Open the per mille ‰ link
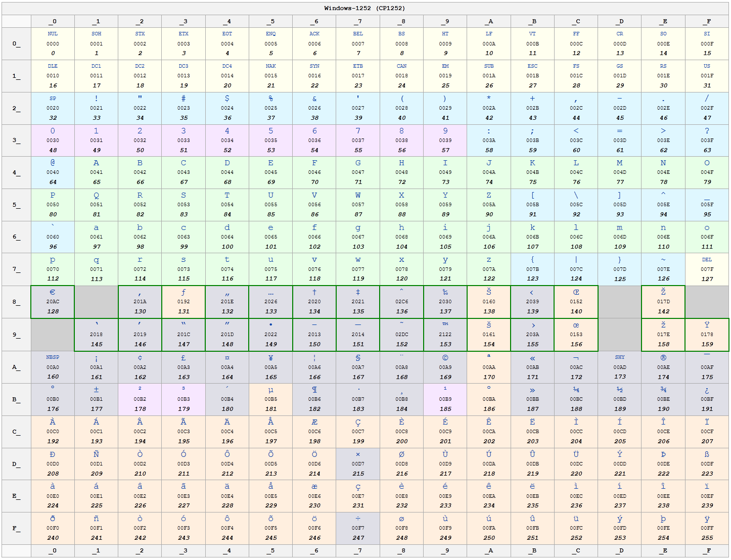The width and height of the screenshot is (731, 560). 445,292
